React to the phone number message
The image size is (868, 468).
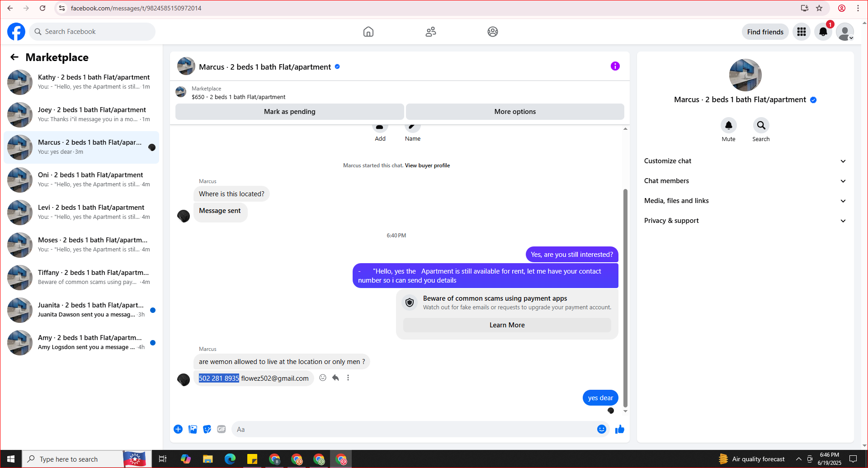coord(323,378)
